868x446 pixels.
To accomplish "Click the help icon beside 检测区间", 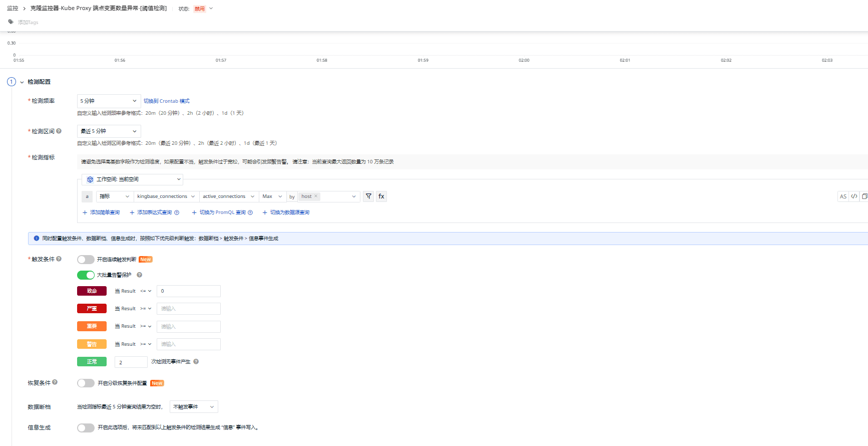I will (59, 131).
